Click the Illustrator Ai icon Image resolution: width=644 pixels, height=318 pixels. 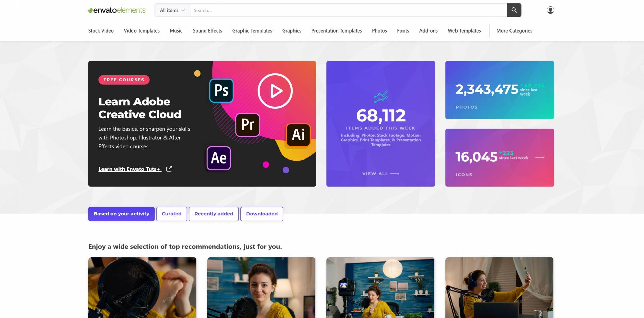[298, 135]
